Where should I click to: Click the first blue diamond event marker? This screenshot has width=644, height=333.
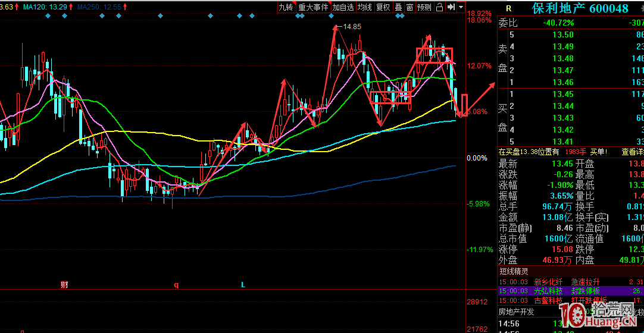[x=47, y=17]
